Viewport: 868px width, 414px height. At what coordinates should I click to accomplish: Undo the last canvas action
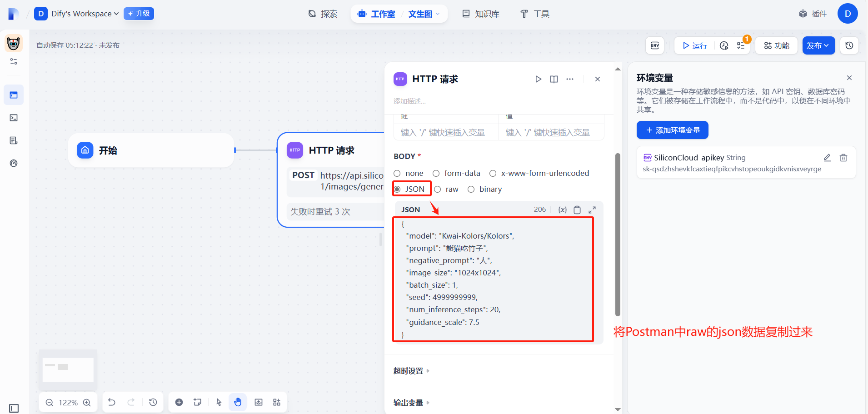[x=112, y=402]
